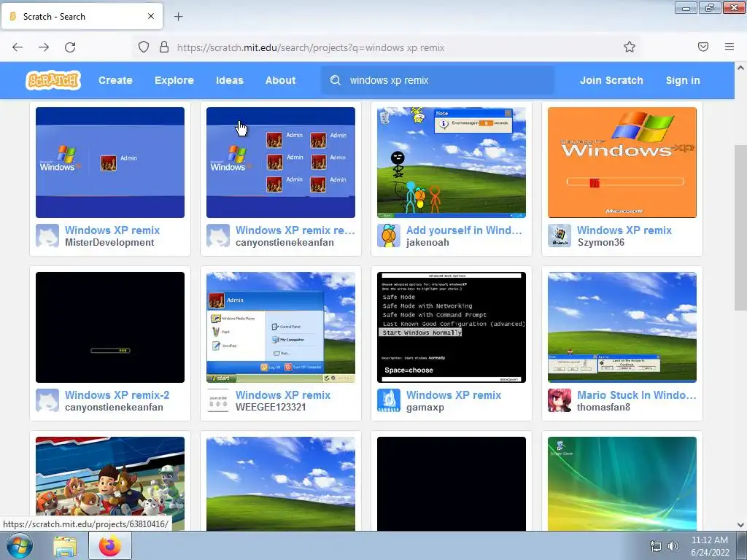
Task: Open Safe Mode boot options thumbnail
Action: (452, 327)
